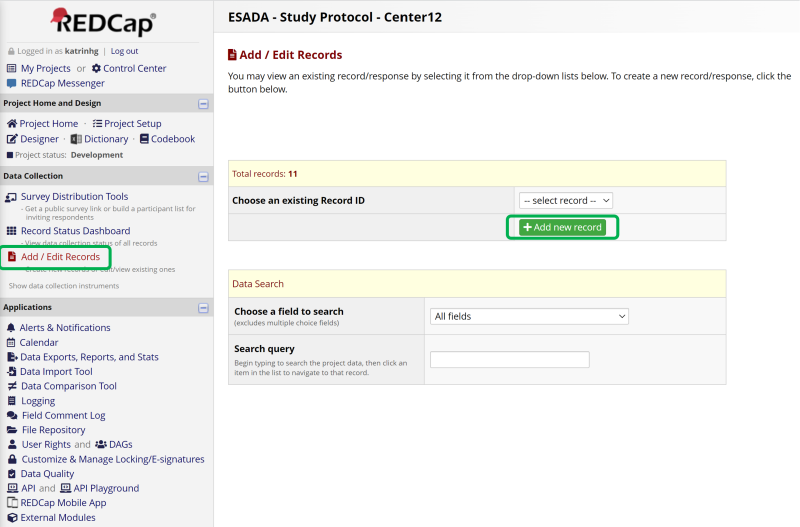Click the Control Center gear icon
The image size is (800, 527).
(96, 68)
